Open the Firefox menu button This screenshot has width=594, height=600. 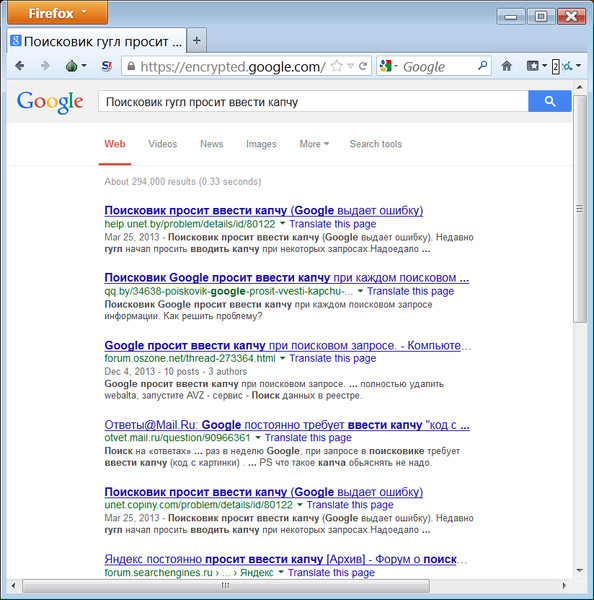(57, 13)
